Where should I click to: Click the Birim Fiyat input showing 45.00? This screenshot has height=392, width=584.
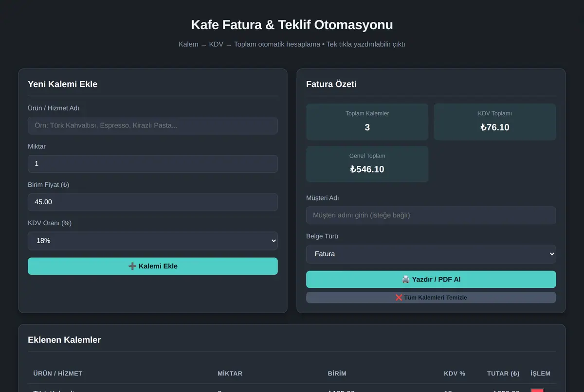[153, 202]
